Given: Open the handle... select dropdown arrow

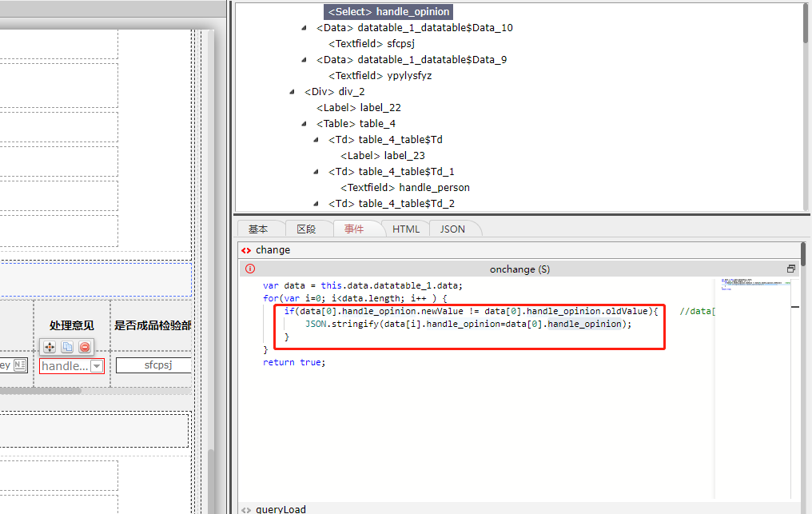Looking at the screenshot, I should click(97, 366).
